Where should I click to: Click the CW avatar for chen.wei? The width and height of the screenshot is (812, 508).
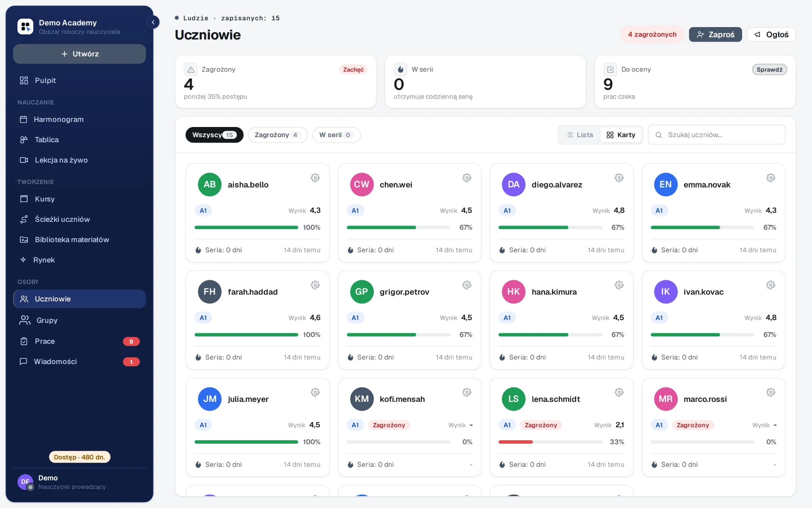point(362,185)
